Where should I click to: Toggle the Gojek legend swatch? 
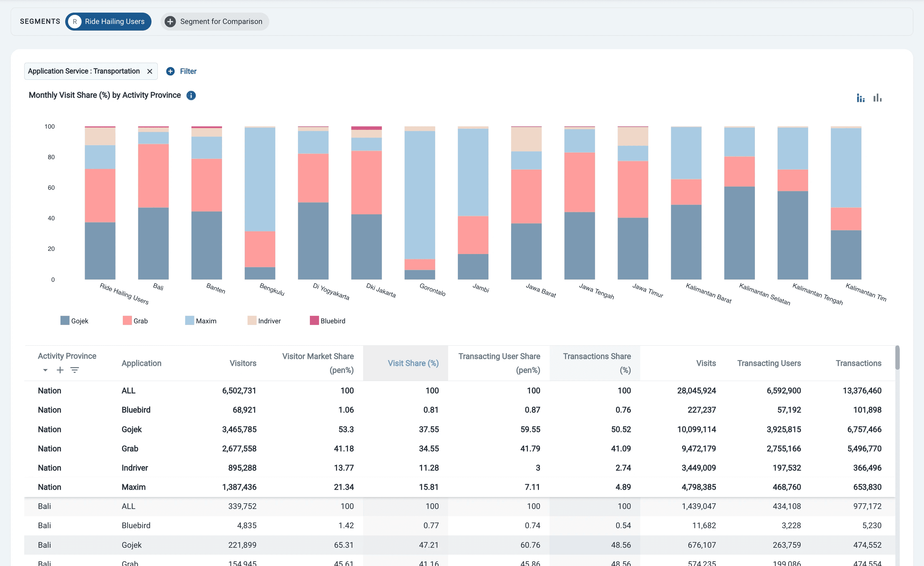[x=65, y=321]
